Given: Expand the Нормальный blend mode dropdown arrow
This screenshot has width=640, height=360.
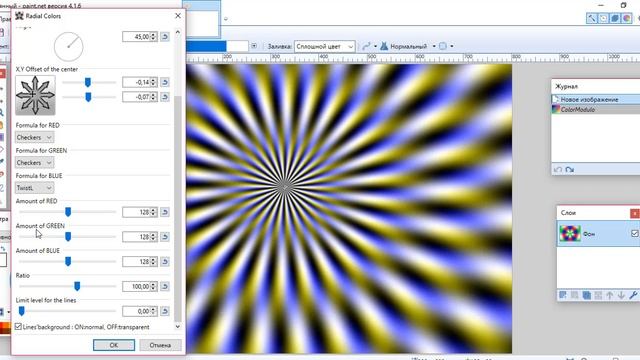Looking at the screenshot, I should click(x=434, y=46).
